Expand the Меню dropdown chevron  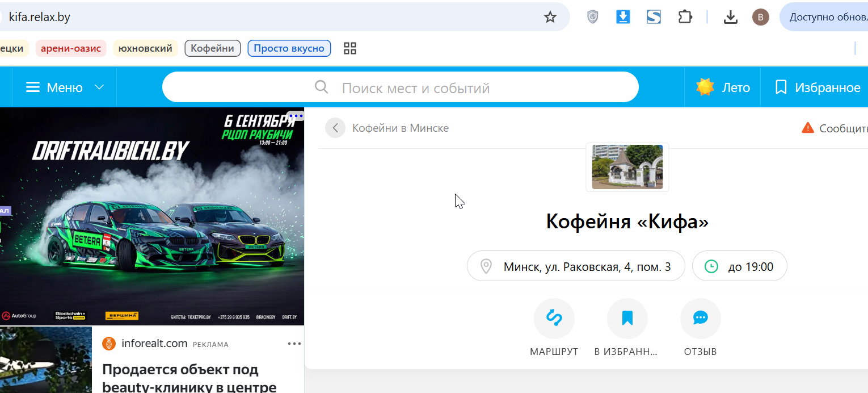pyautogui.click(x=99, y=87)
